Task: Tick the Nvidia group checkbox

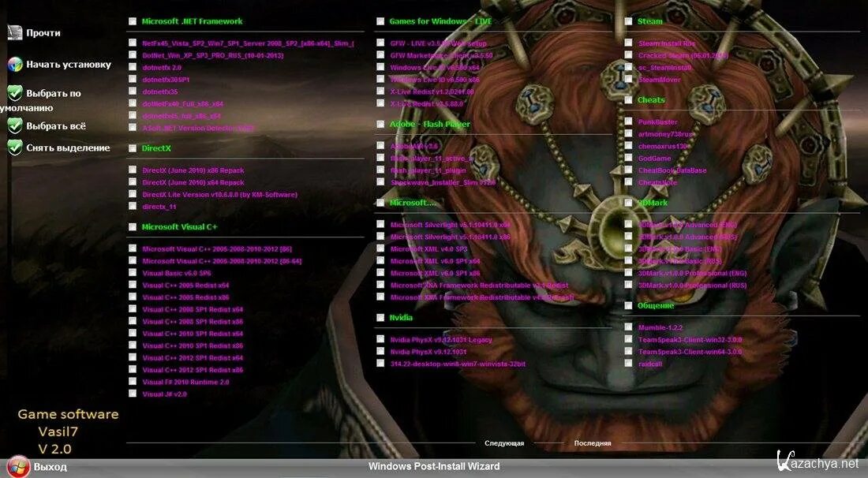Action: click(x=380, y=318)
